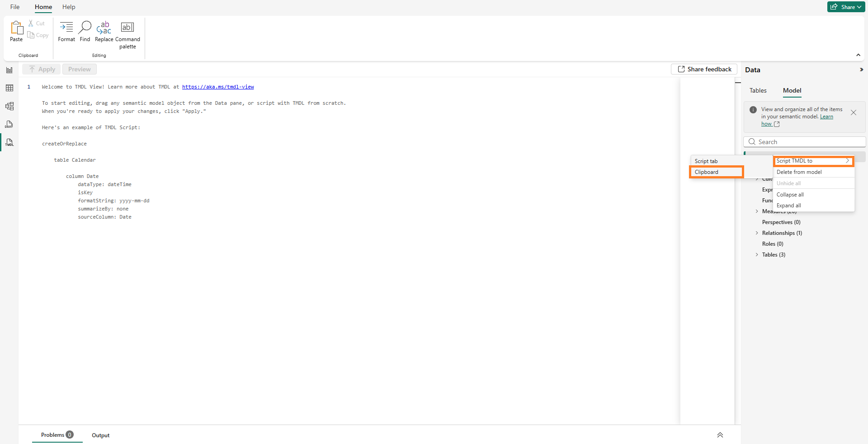
Task: Click the 'dataType: dateTime' line
Action: (x=104, y=184)
